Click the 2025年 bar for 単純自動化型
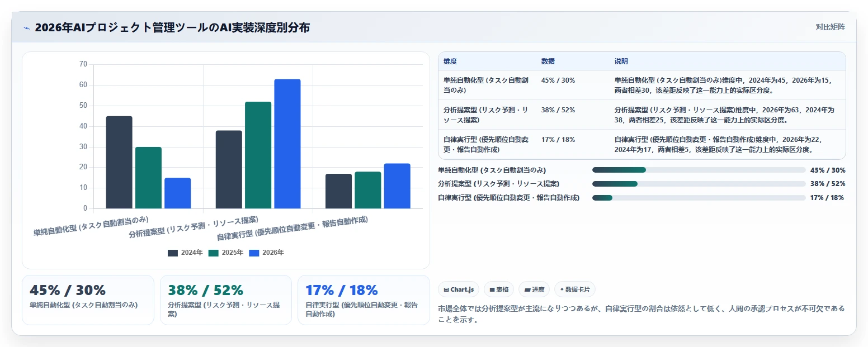This screenshot has height=347, width=868. [x=148, y=178]
